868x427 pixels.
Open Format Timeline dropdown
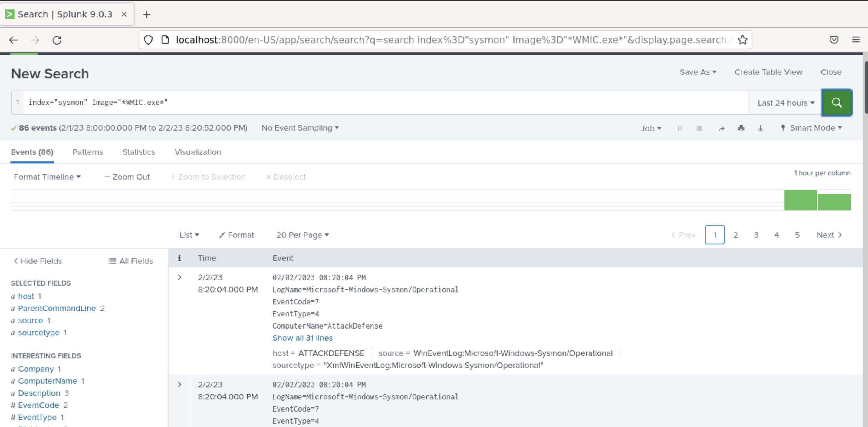click(47, 177)
